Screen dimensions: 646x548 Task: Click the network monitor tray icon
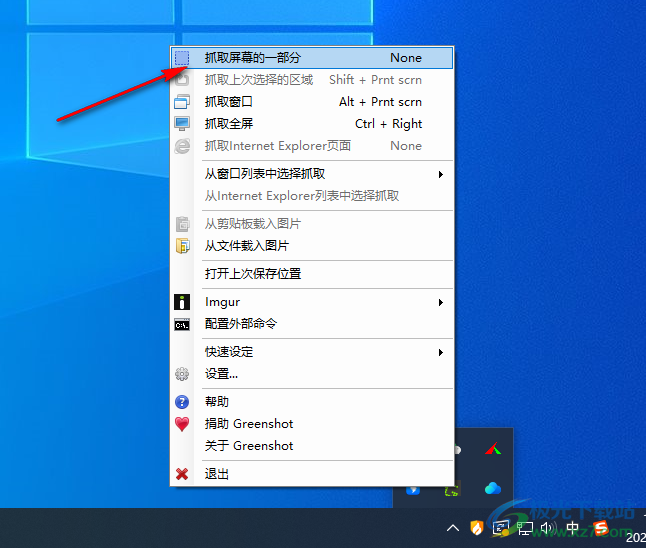[x=525, y=528]
